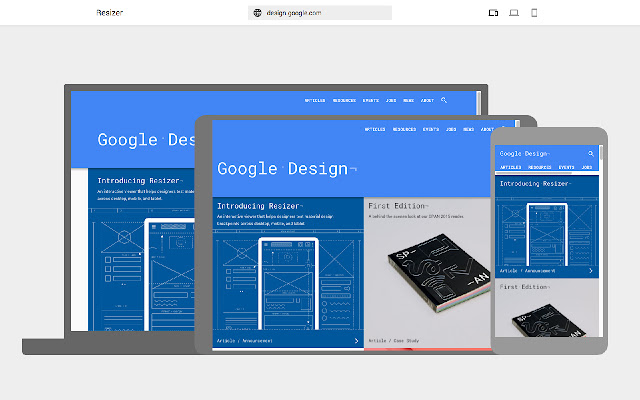Click horizontal tab scrollbar in phone preview
This screenshot has width=640, height=400.
pos(533,173)
